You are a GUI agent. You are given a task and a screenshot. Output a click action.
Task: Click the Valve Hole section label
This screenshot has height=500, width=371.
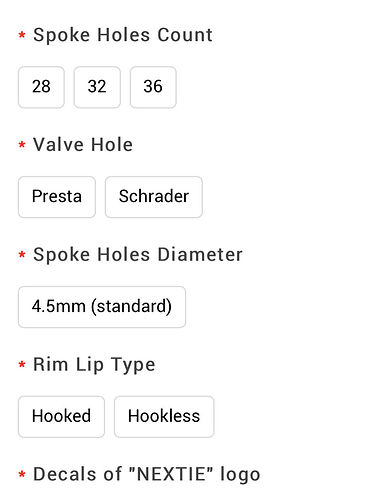coord(83,145)
